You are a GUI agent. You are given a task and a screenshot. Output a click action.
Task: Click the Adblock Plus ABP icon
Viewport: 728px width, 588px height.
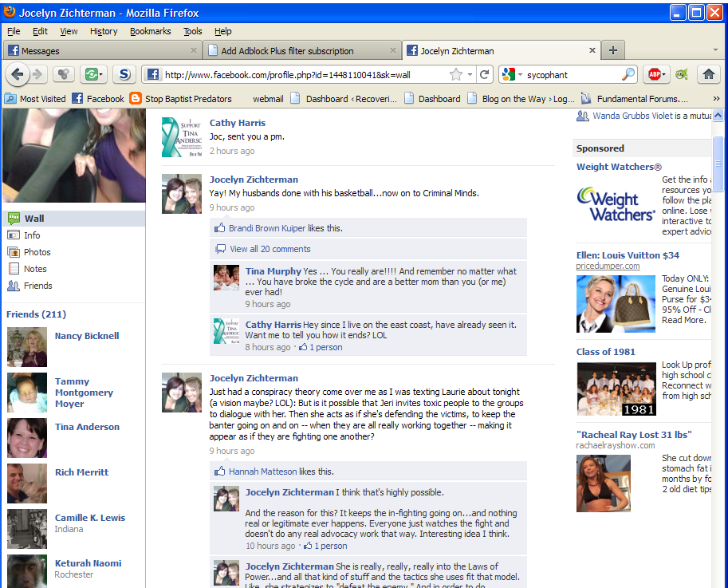[x=654, y=74]
